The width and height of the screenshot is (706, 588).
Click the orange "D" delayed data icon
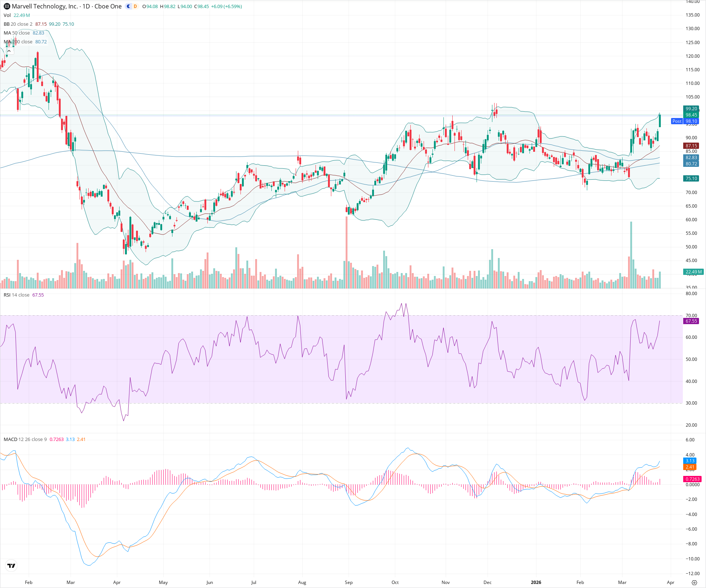pos(135,6)
